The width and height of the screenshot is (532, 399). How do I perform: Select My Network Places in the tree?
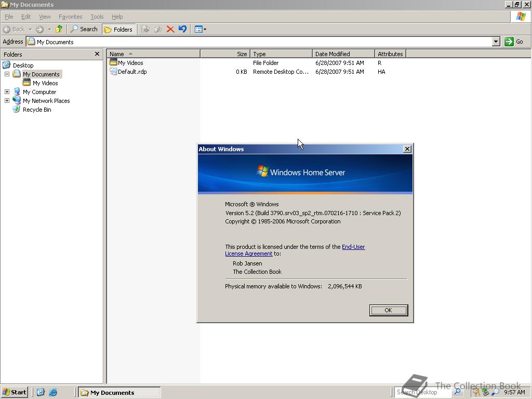tap(46, 100)
